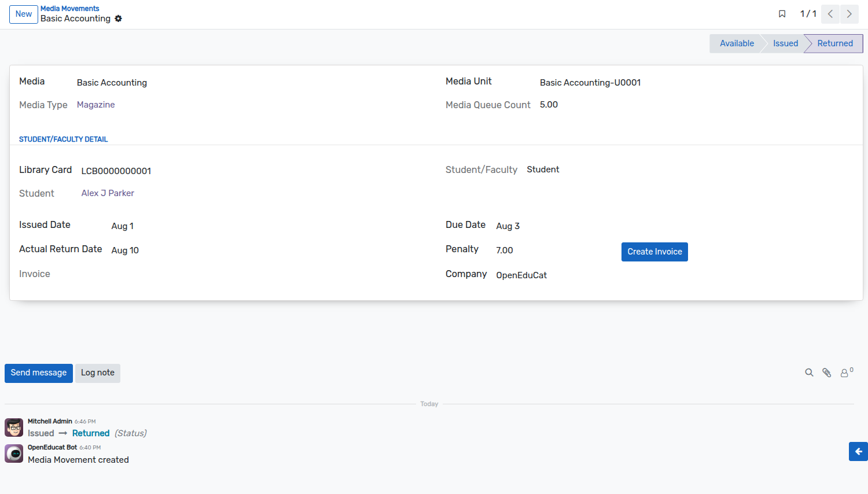Click the blue back-arrow button at right edge
Screen dimensions: 868x494
tap(858, 451)
